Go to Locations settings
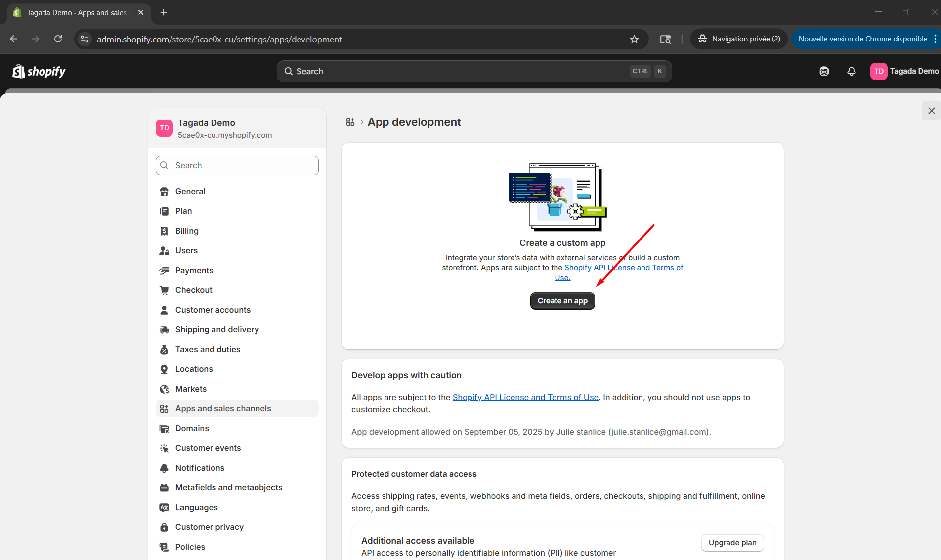 click(237, 369)
